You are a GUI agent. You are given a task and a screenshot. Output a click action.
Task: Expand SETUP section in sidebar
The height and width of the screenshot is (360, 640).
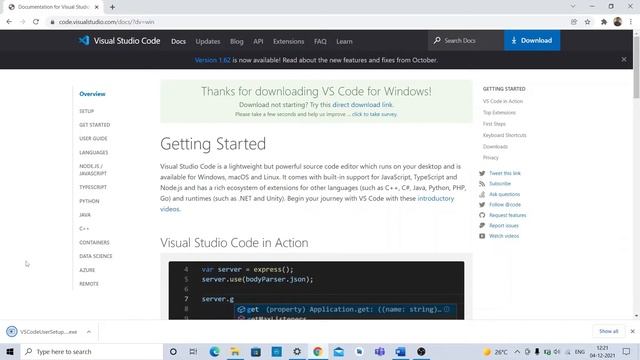[87, 111]
